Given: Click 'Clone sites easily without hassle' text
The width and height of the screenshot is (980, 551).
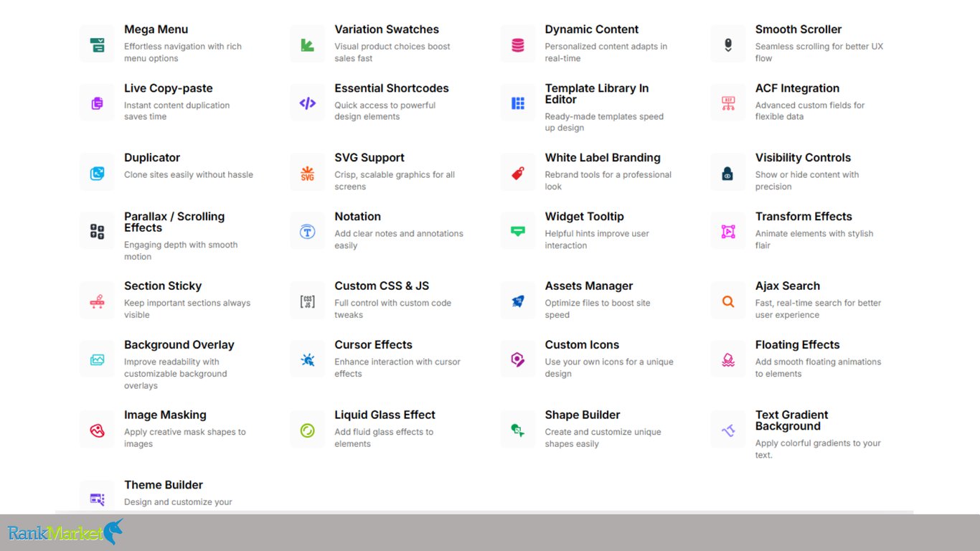Looking at the screenshot, I should pyautogui.click(x=189, y=174).
